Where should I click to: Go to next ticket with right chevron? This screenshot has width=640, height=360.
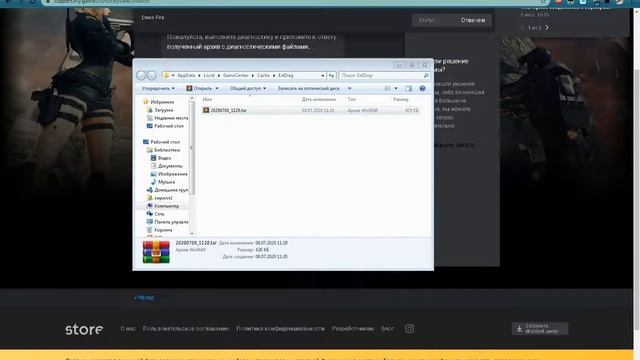pyautogui.click(x=547, y=27)
